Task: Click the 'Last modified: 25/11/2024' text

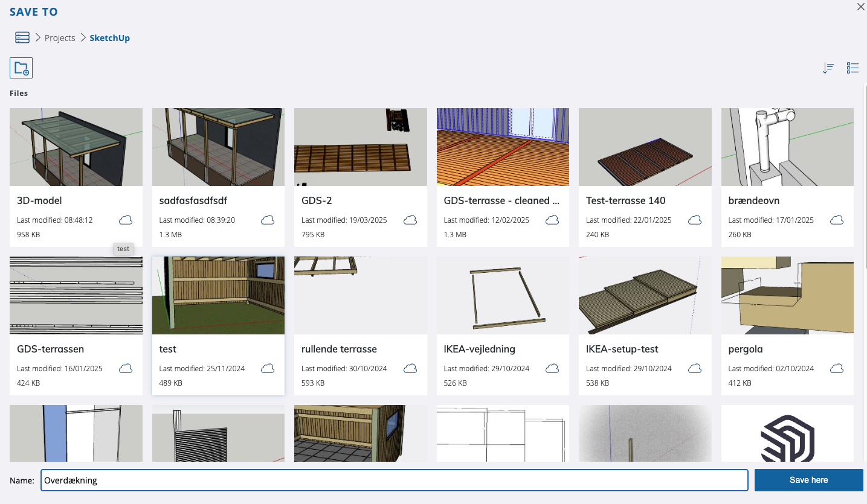Action: click(202, 369)
